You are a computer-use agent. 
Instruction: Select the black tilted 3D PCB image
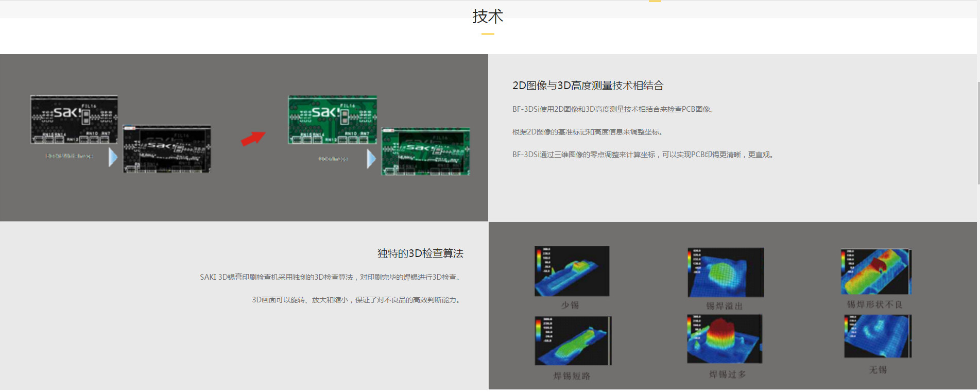[167, 149]
